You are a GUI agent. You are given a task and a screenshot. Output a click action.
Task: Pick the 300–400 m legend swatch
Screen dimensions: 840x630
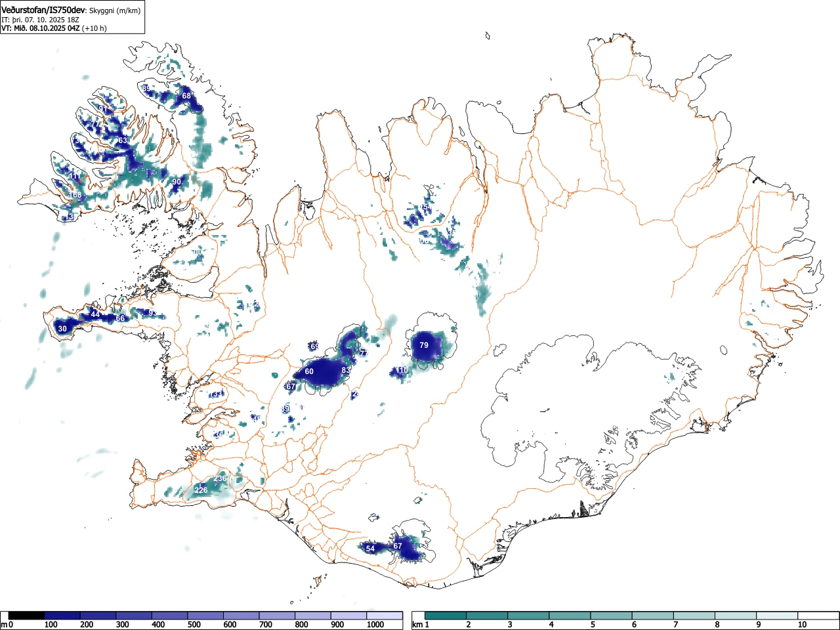click(134, 616)
